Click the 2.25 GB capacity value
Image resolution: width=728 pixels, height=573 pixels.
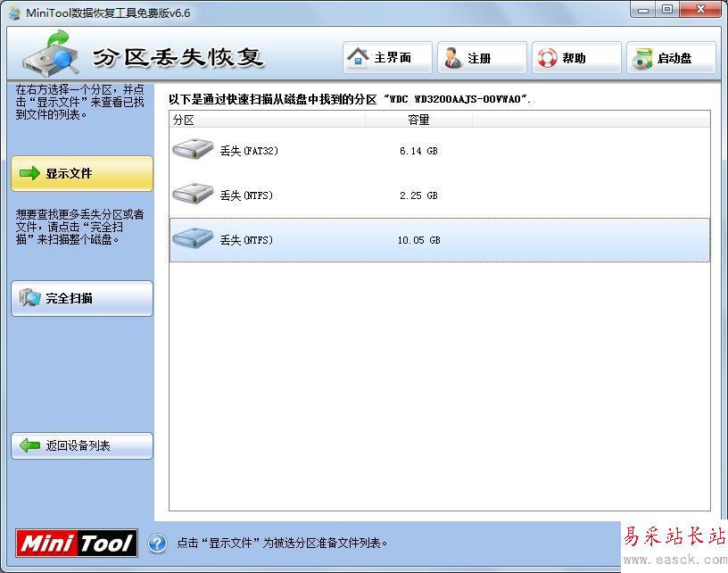click(418, 195)
